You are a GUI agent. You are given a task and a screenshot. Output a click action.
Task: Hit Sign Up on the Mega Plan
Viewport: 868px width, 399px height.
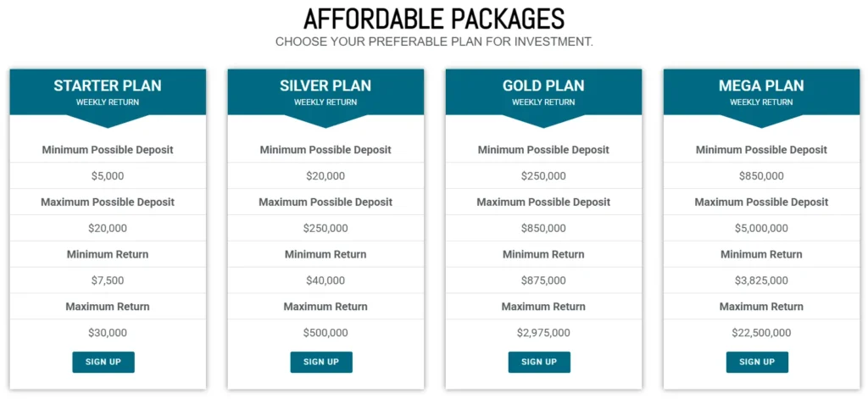757,362
